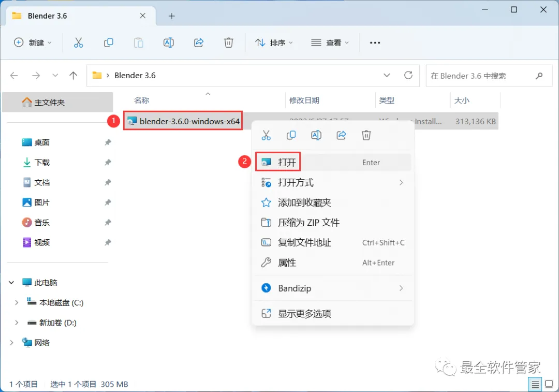Open the recent locations dropdown arrow
Viewport: 559px width, 392px height.
click(x=55, y=75)
